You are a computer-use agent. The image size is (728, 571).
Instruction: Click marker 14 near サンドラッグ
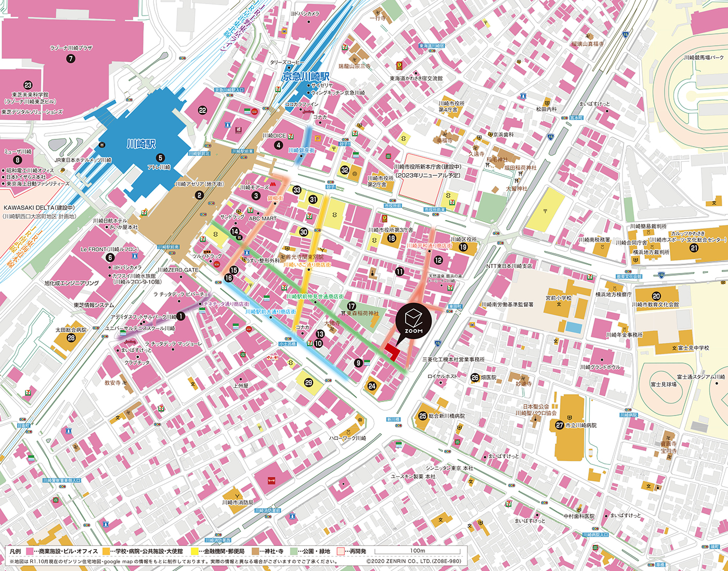pos(235,232)
